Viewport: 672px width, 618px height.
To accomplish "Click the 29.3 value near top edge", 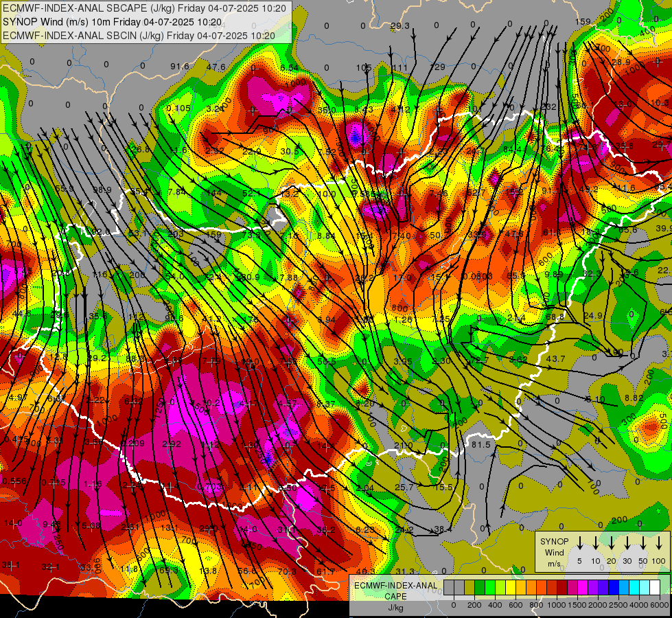I will pyautogui.click(x=400, y=26).
